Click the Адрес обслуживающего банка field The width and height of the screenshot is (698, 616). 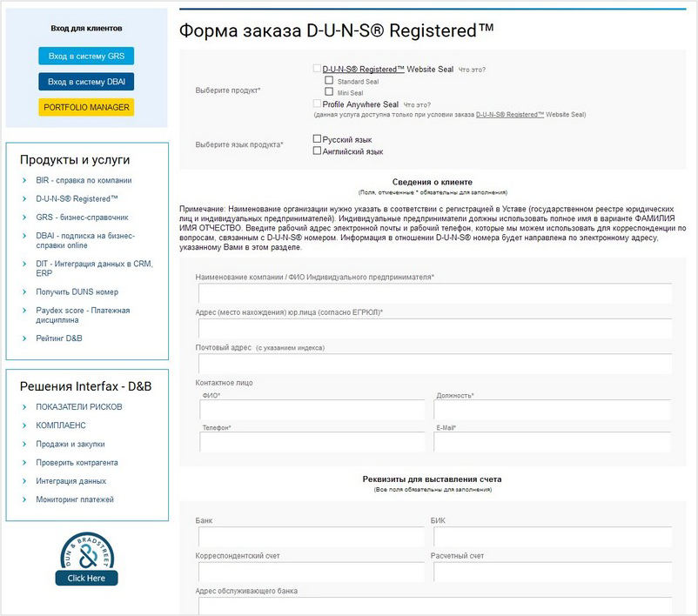(x=435, y=606)
